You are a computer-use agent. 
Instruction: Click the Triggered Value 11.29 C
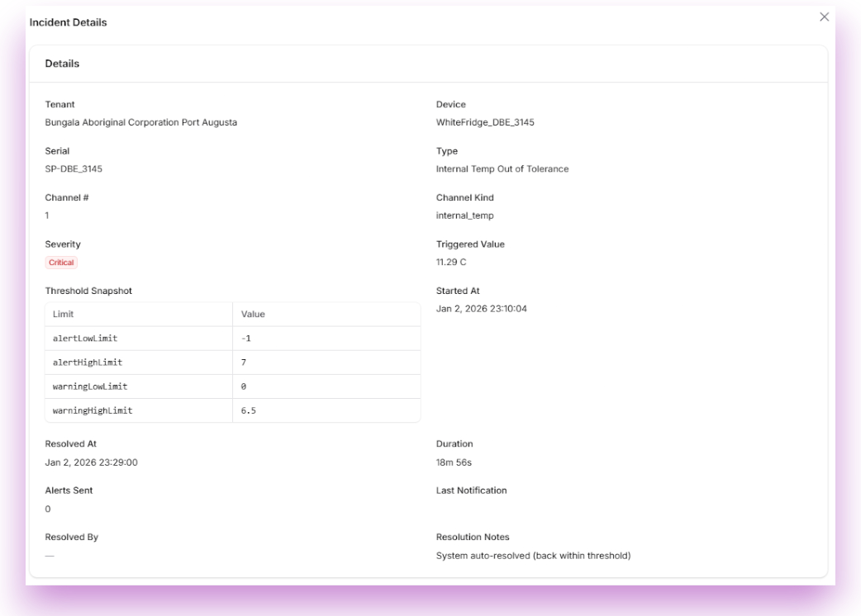pos(451,262)
